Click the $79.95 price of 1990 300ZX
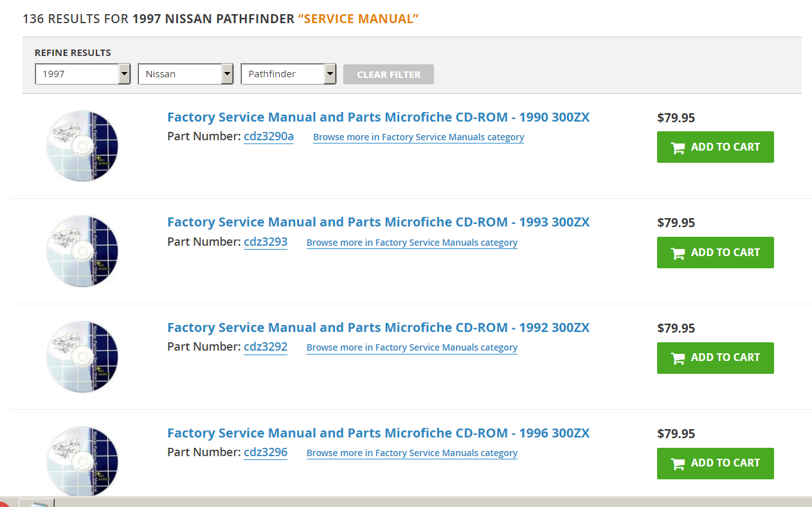Viewport: 812px width, 507px height. (676, 118)
